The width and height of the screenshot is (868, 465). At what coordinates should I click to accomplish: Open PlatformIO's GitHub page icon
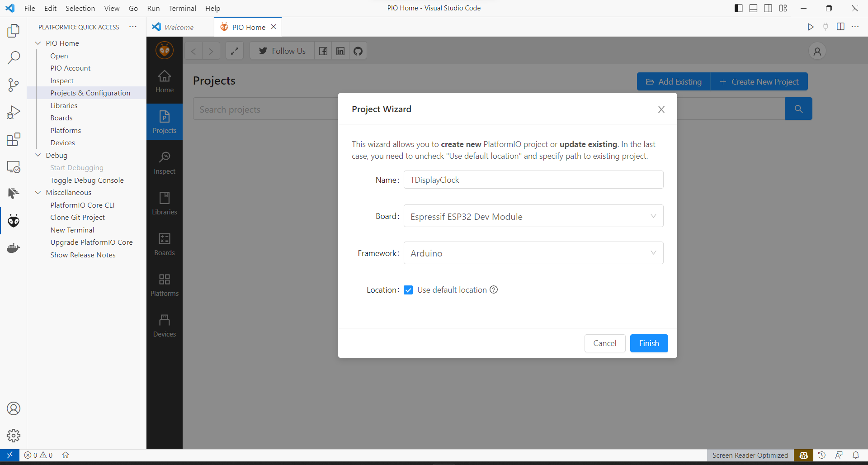click(358, 51)
